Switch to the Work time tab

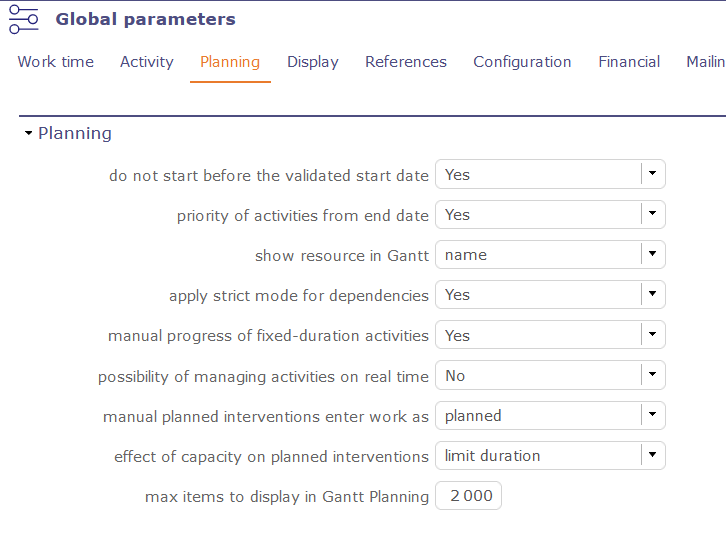56,62
